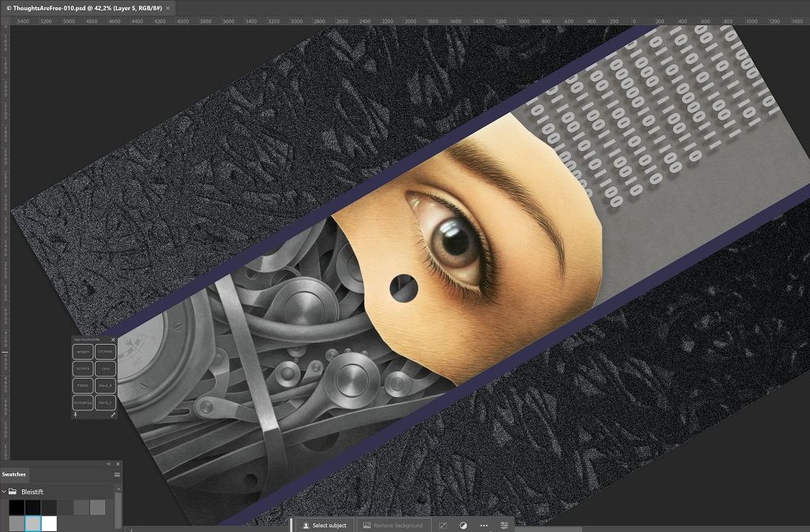The width and height of the screenshot is (810, 532).
Task: Click the round hole beside the painted eye
Action: [403, 289]
